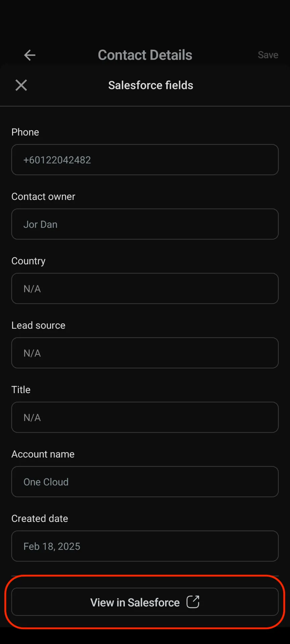Click the Created date label
The height and width of the screenshot is (644, 290).
pyautogui.click(x=40, y=519)
